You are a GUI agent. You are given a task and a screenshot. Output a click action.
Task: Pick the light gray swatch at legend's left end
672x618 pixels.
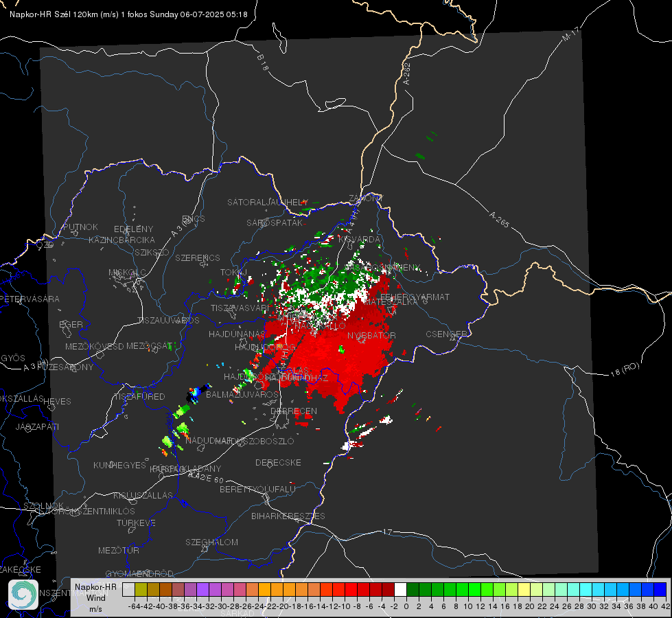click(128, 590)
